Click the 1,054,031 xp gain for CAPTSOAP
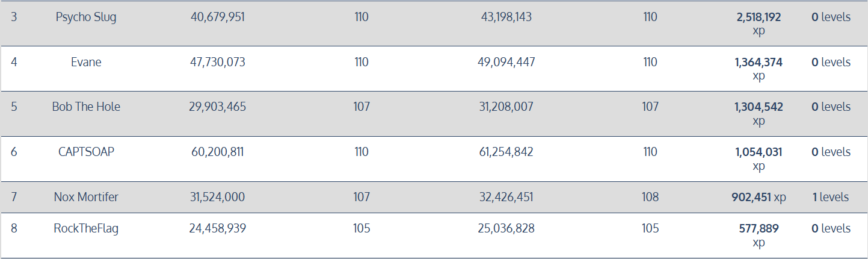Viewport: 868px width, 259px height. point(759,158)
